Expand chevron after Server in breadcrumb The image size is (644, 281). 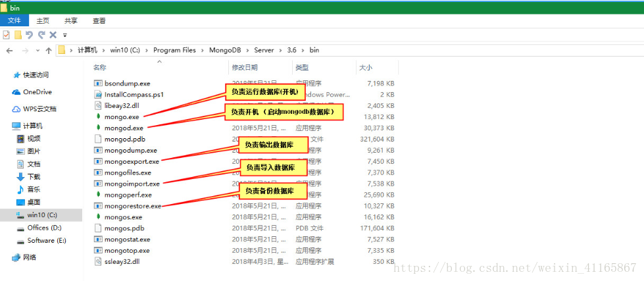pos(280,50)
